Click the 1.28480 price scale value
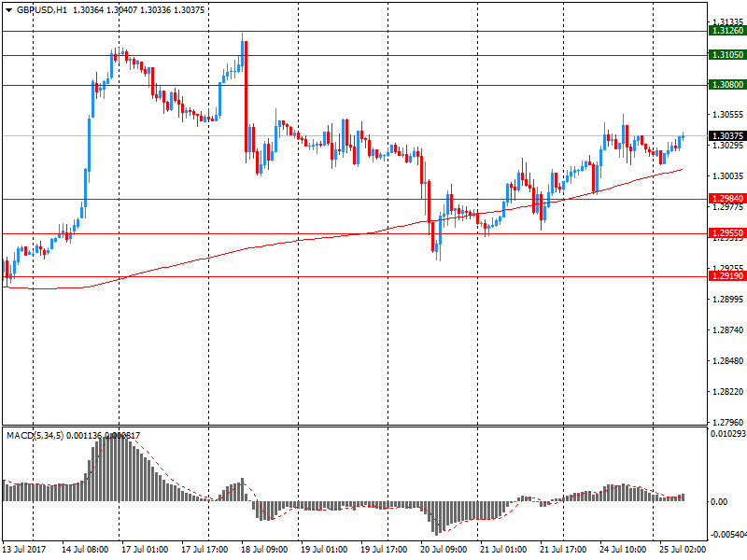The image size is (747, 560). pos(728,361)
